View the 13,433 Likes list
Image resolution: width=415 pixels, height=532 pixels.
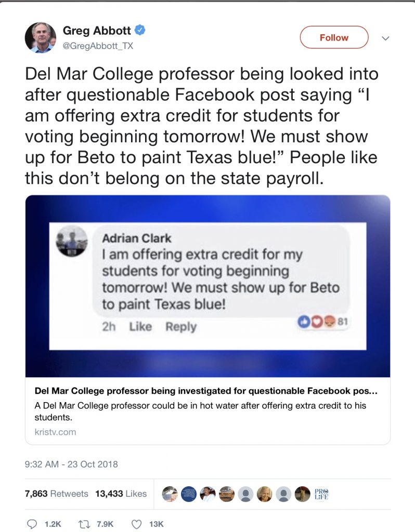(x=121, y=494)
